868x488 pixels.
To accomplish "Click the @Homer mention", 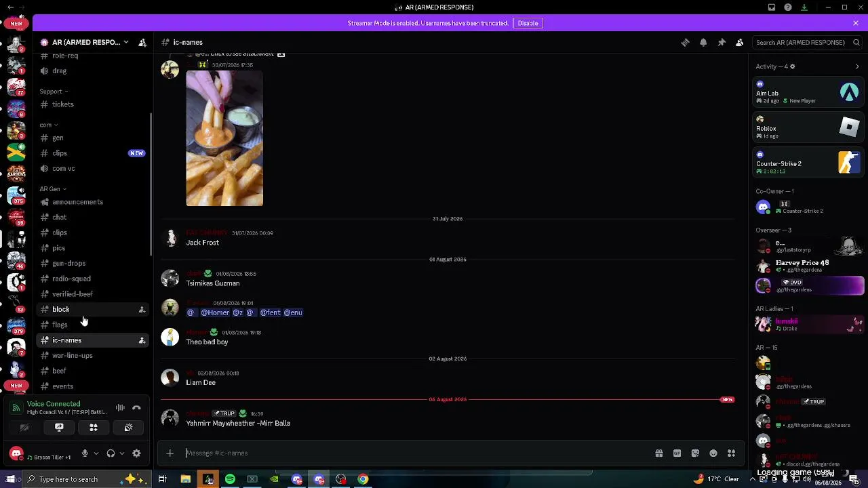I will pos(215,312).
